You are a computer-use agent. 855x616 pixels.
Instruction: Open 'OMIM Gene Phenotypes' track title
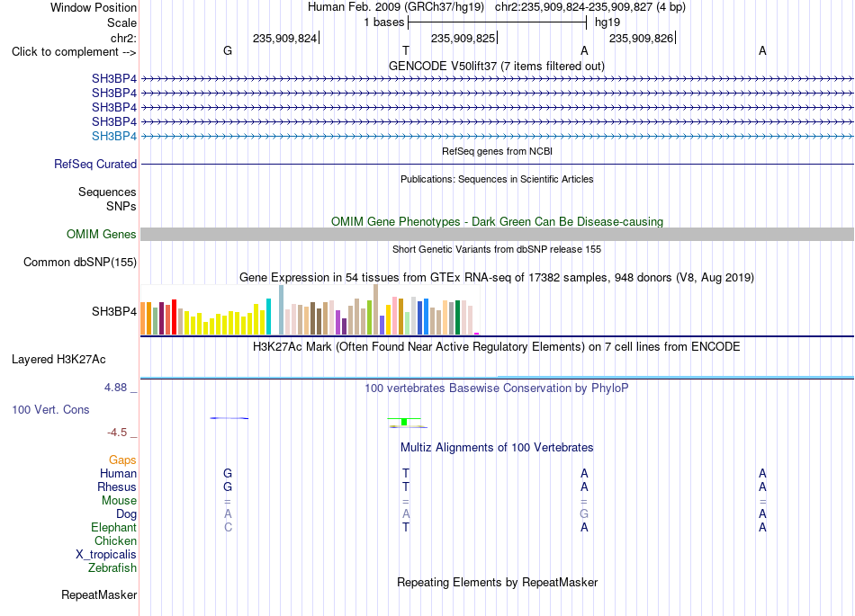click(497, 222)
